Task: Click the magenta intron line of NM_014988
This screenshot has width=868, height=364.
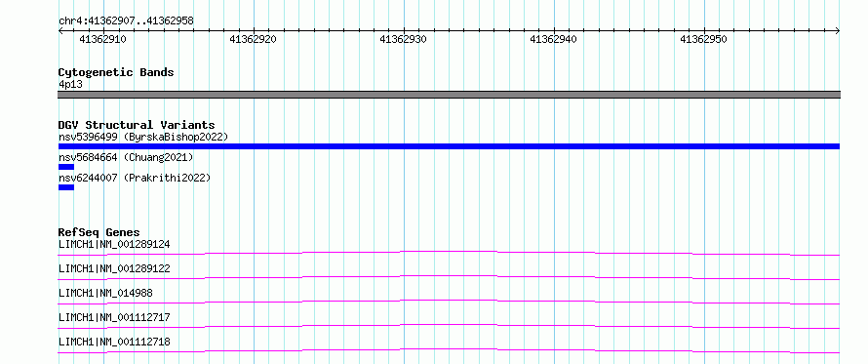Action: pos(449,302)
